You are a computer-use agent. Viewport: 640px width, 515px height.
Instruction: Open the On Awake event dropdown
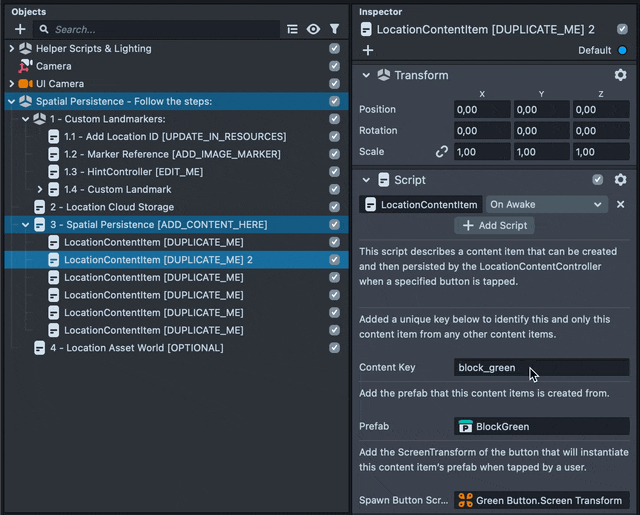point(546,204)
